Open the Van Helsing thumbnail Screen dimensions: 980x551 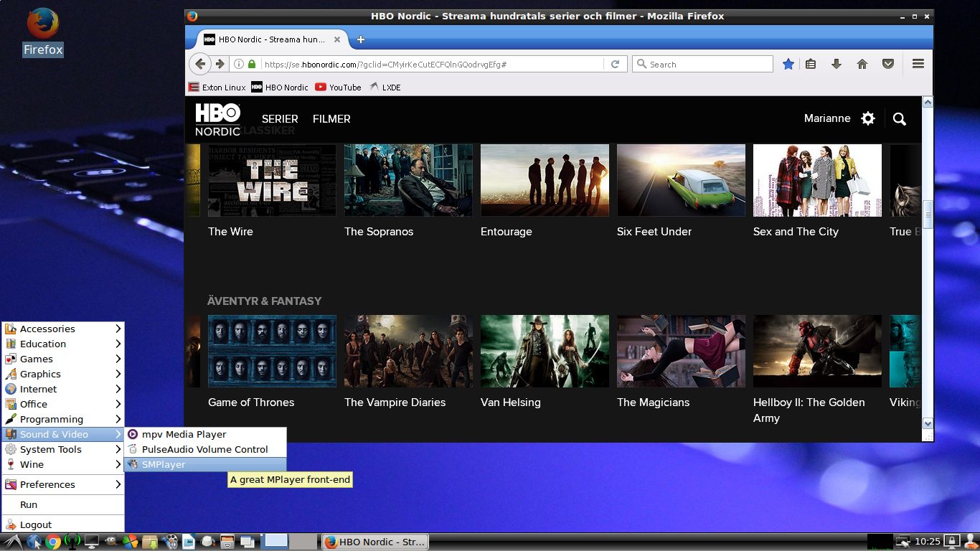pos(545,351)
